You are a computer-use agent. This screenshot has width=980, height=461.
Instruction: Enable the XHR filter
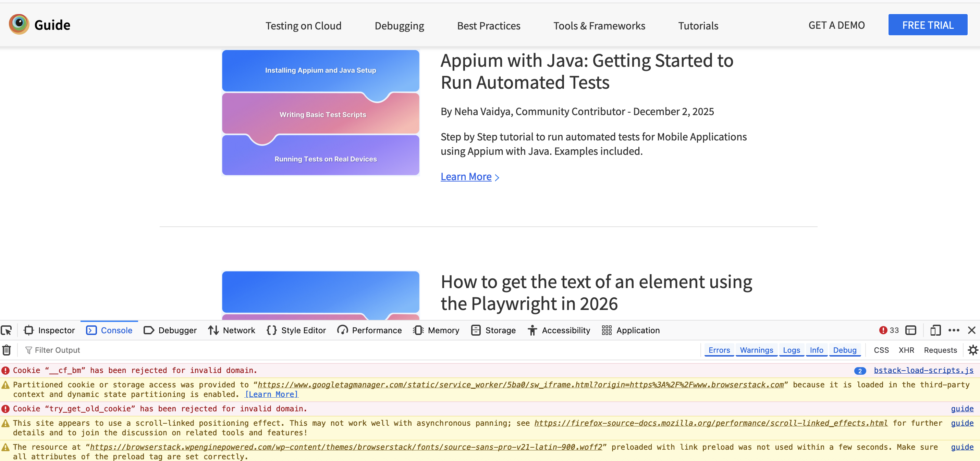tap(906, 350)
